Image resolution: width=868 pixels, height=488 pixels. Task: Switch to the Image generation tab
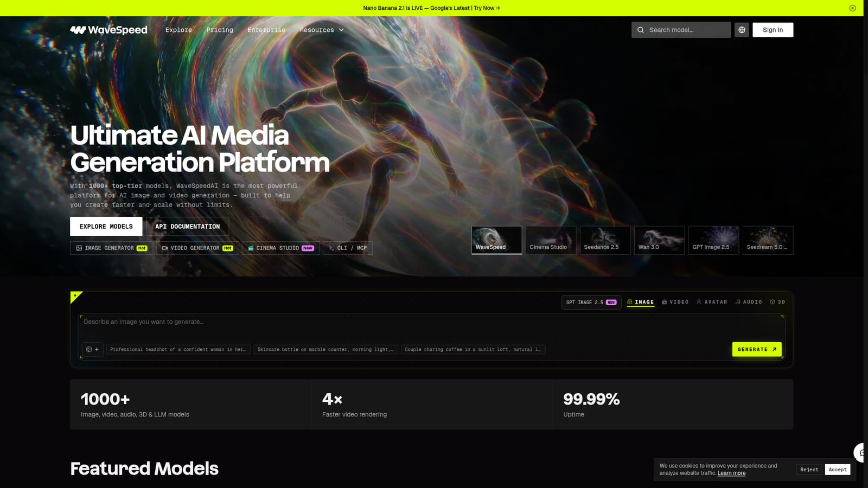[x=641, y=302]
